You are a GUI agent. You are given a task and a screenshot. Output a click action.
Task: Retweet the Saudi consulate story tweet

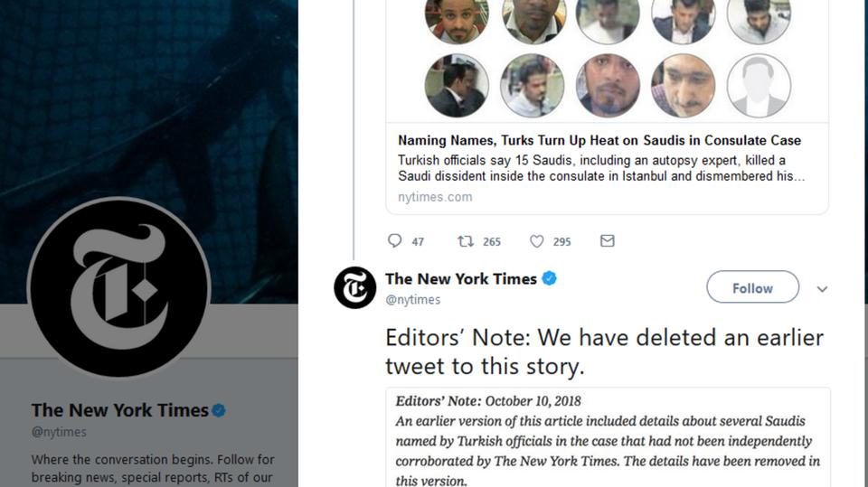click(x=466, y=241)
